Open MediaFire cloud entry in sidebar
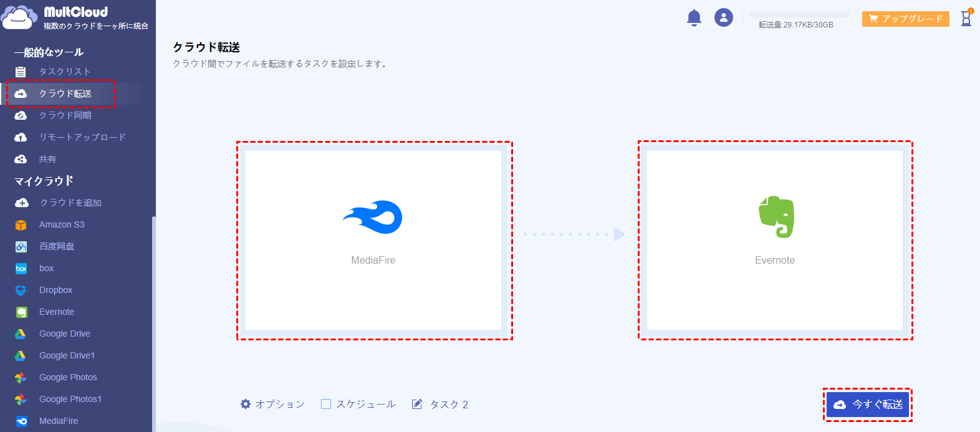 pos(59,421)
